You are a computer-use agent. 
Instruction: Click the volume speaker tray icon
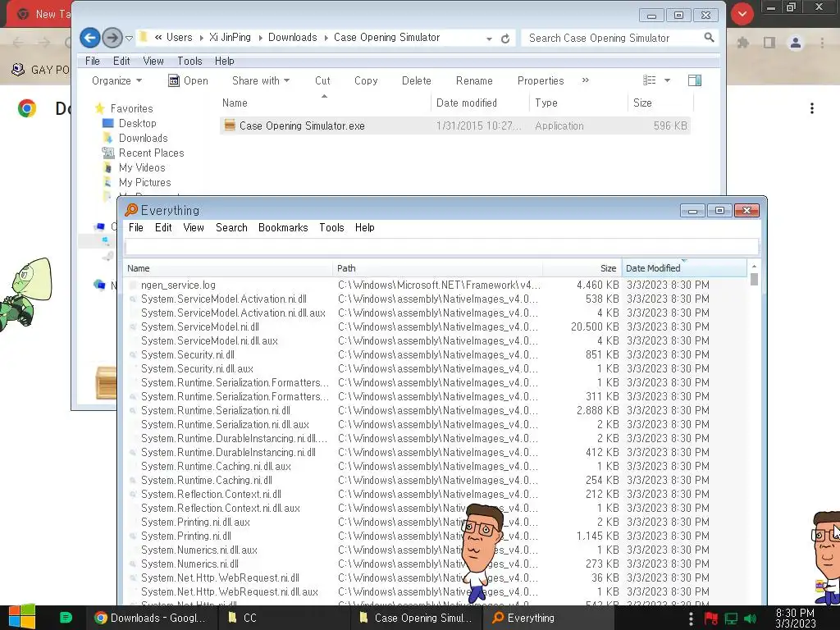(x=750, y=619)
